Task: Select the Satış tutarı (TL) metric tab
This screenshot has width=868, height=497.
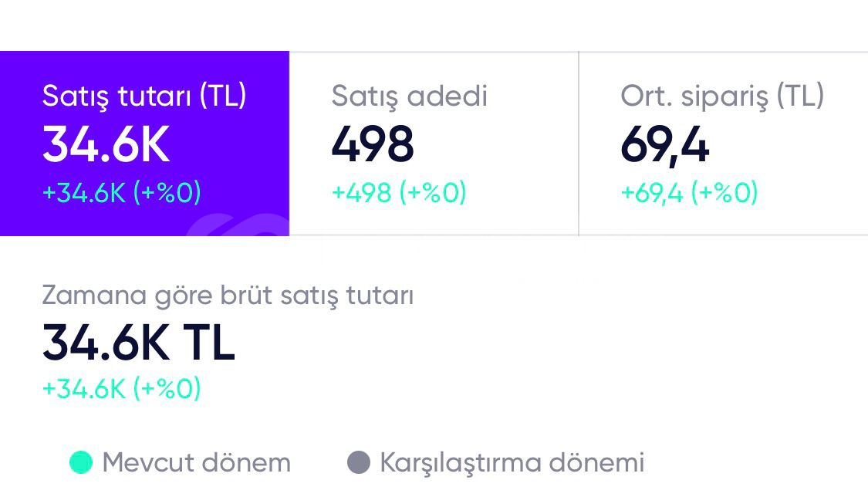Action: point(144,96)
